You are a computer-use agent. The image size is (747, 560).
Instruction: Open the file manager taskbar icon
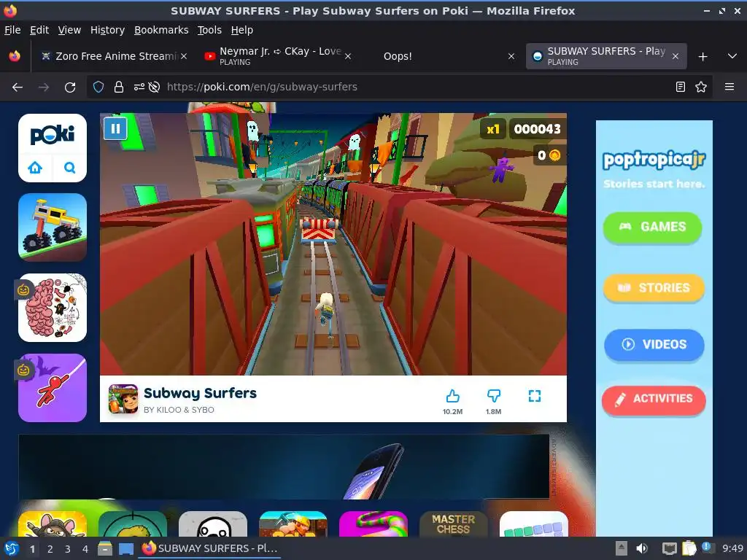coord(105,549)
